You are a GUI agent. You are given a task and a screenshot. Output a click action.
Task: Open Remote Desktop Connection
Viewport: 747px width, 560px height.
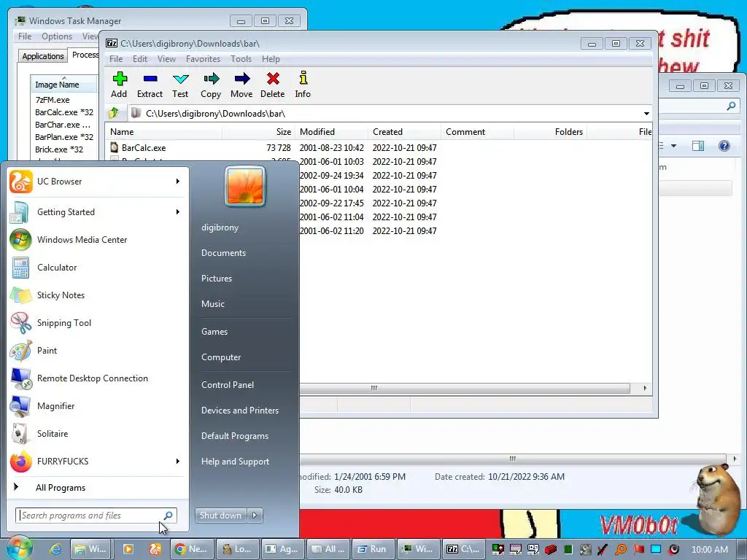click(x=96, y=378)
